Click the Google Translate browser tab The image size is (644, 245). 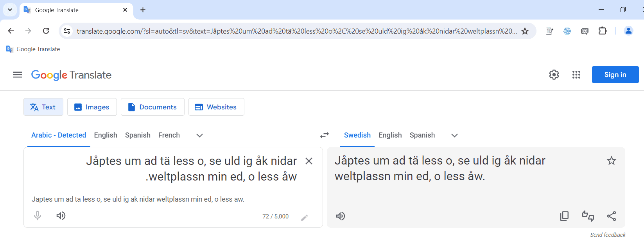[76, 10]
